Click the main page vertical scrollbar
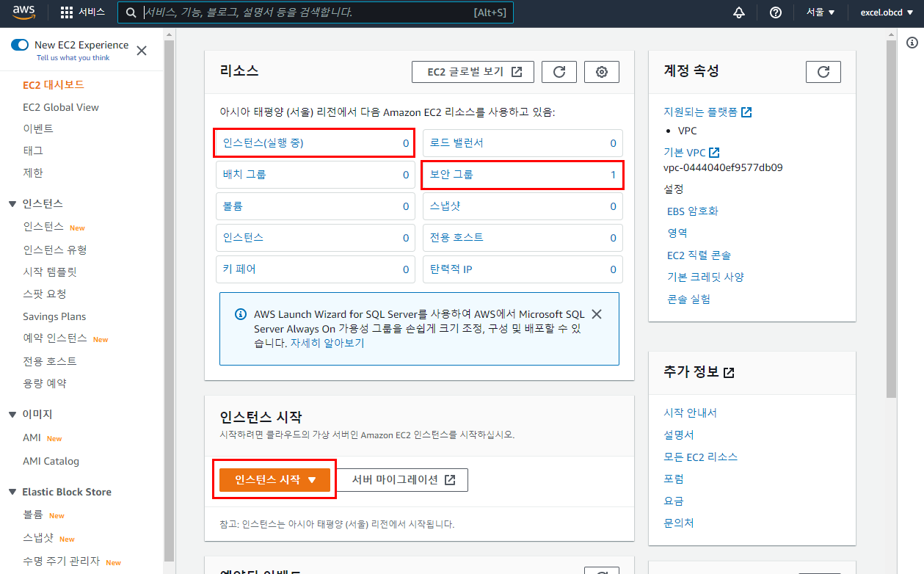Viewport: 924px width, 574px height. [892, 220]
